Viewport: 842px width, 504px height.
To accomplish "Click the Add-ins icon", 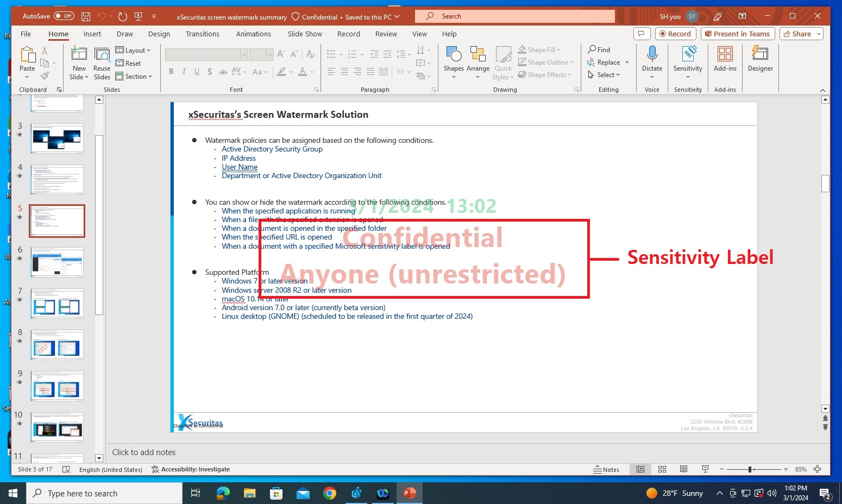I will 725,60.
